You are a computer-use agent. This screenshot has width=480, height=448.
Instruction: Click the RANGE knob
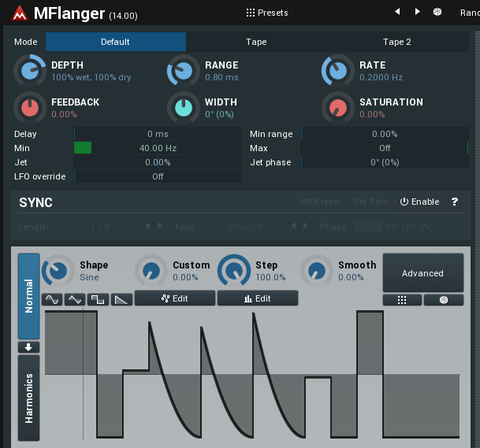pos(184,71)
